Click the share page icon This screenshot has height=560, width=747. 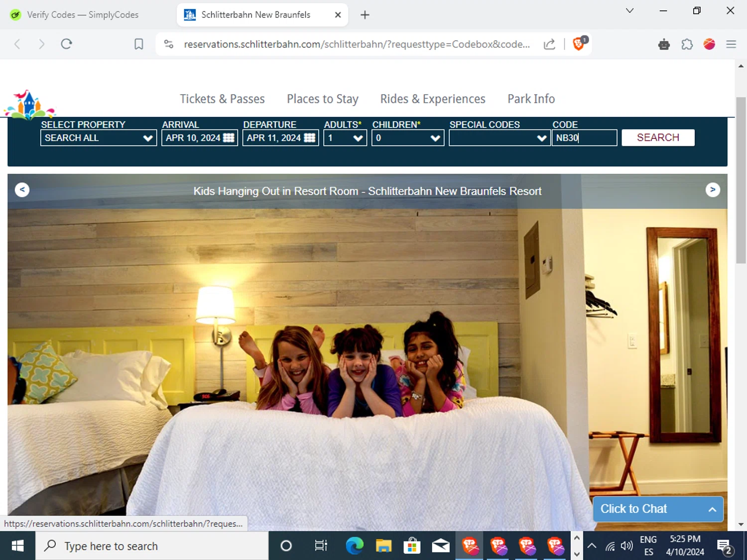tap(549, 44)
